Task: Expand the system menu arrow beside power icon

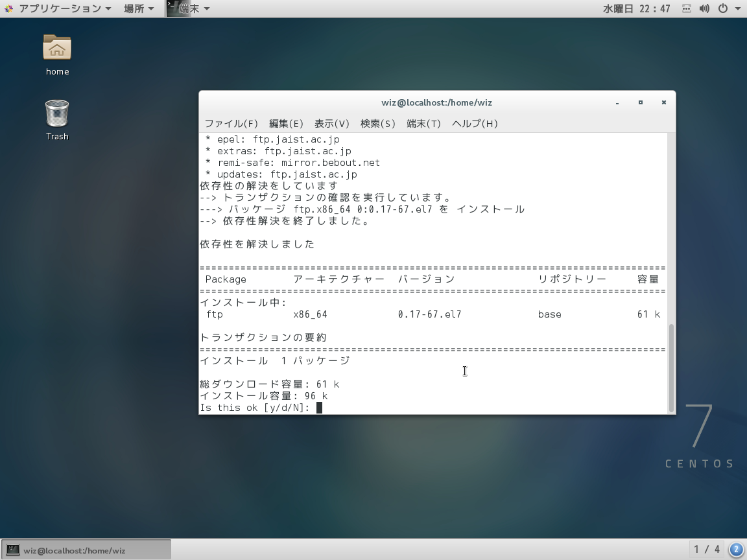Action: (737, 8)
